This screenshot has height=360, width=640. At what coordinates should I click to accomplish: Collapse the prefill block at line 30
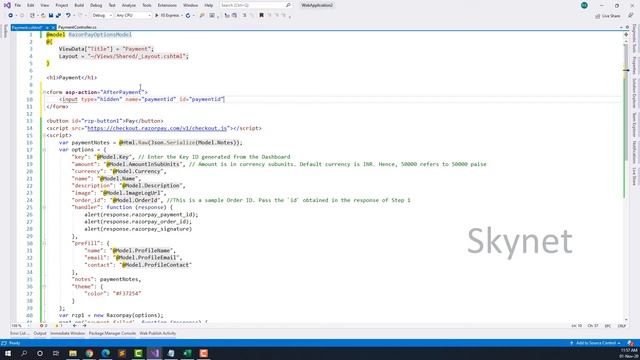[x=44, y=243]
